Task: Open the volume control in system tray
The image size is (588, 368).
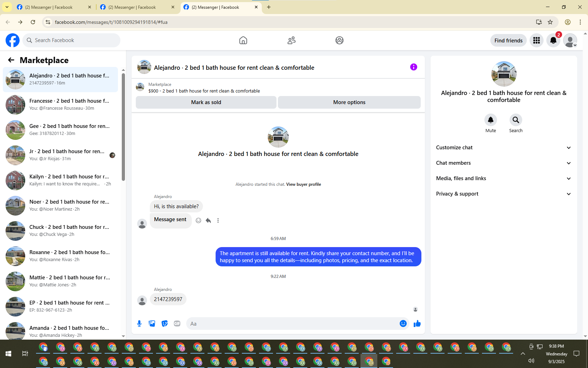Action: 531,361
